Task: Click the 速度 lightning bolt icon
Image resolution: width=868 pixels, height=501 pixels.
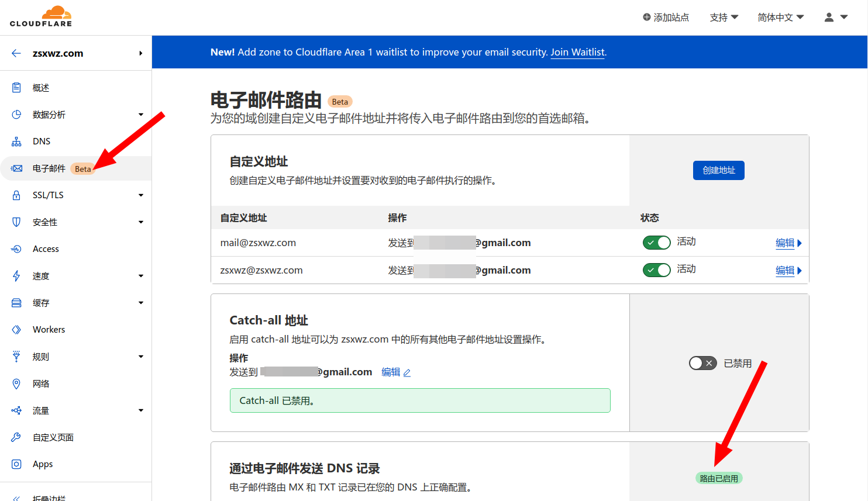Action: coord(16,276)
